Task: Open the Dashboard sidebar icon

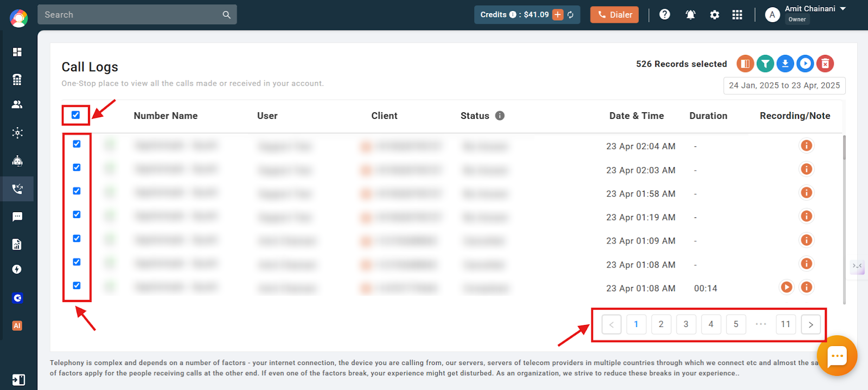Action: click(17, 52)
